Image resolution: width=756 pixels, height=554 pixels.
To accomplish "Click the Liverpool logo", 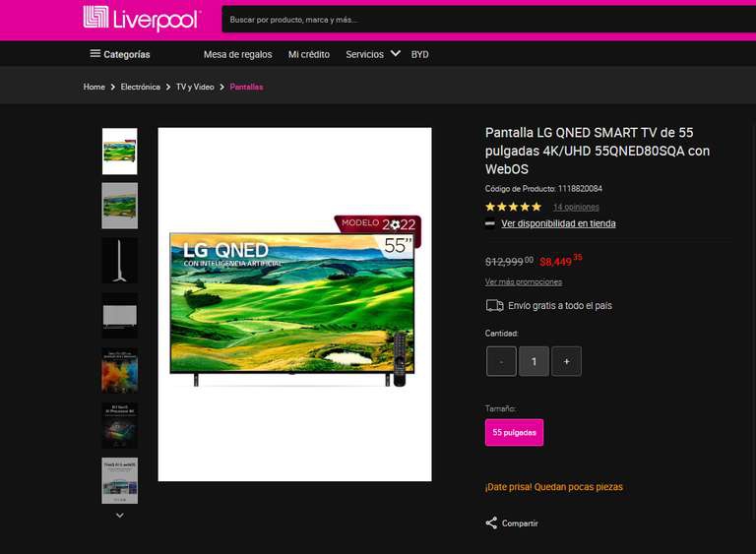I will pyautogui.click(x=141, y=19).
